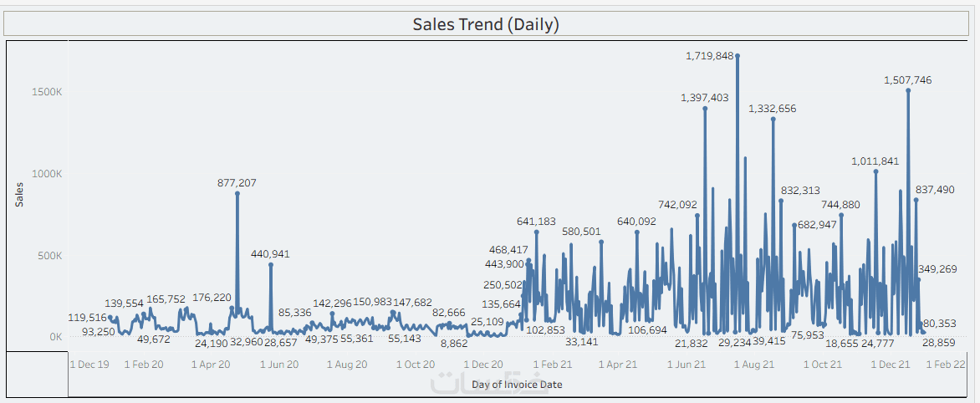Click the Sales Trend (Daily) chart title
The width and height of the screenshot is (980, 403).
click(486, 24)
